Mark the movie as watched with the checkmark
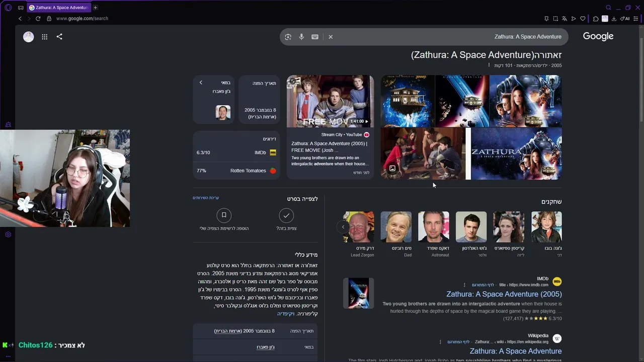The width and height of the screenshot is (644, 362). (286, 215)
